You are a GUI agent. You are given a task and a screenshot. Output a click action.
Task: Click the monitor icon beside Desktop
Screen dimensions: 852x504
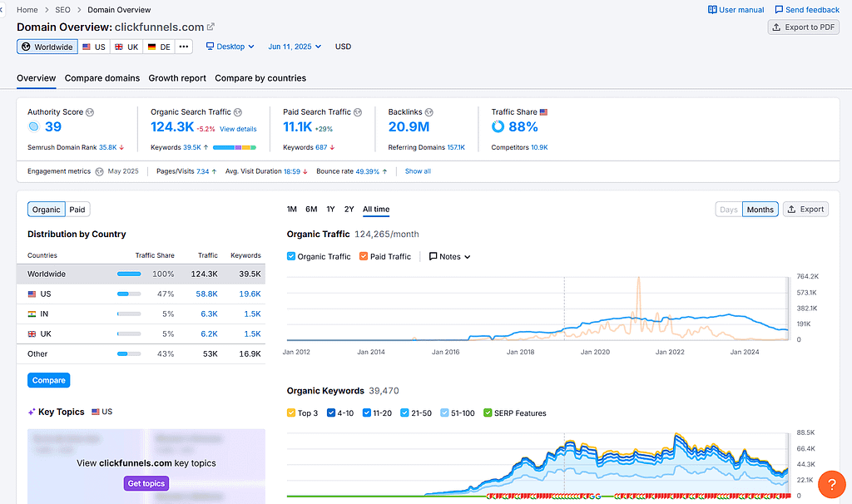click(x=210, y=47)
